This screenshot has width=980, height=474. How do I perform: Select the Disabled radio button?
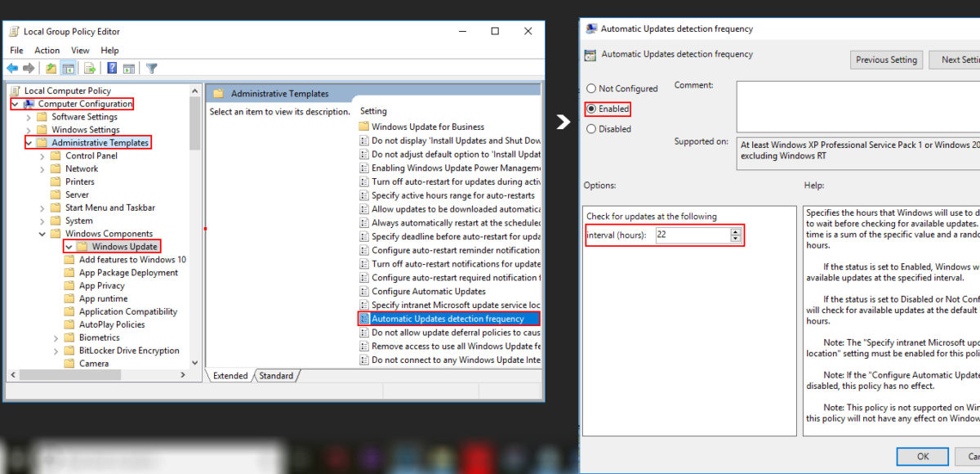pos(590,128)
